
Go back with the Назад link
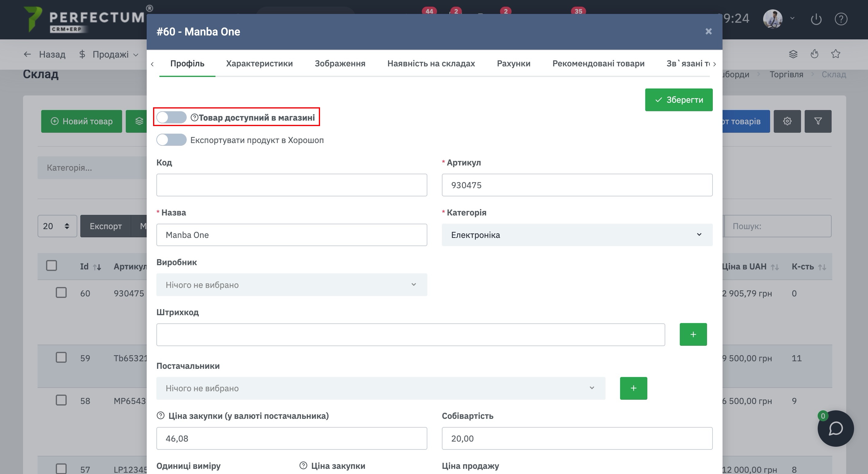pos(44,54)
